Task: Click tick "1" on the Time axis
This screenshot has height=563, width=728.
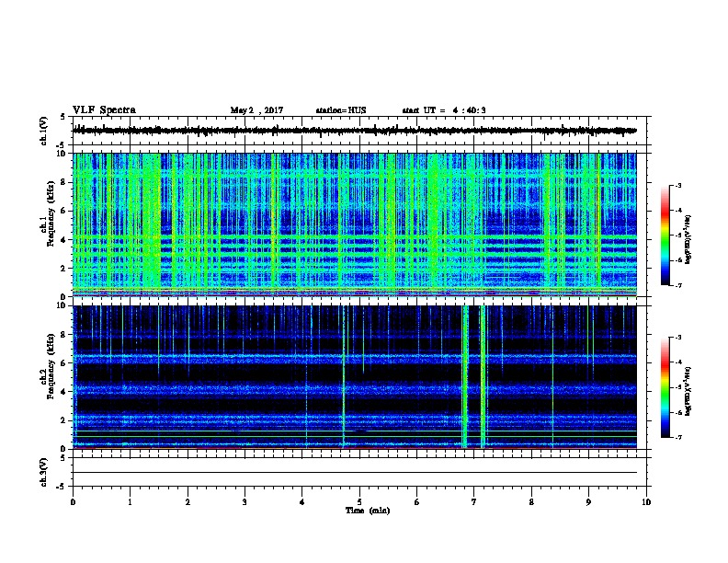Action: (x=130, y=502)
